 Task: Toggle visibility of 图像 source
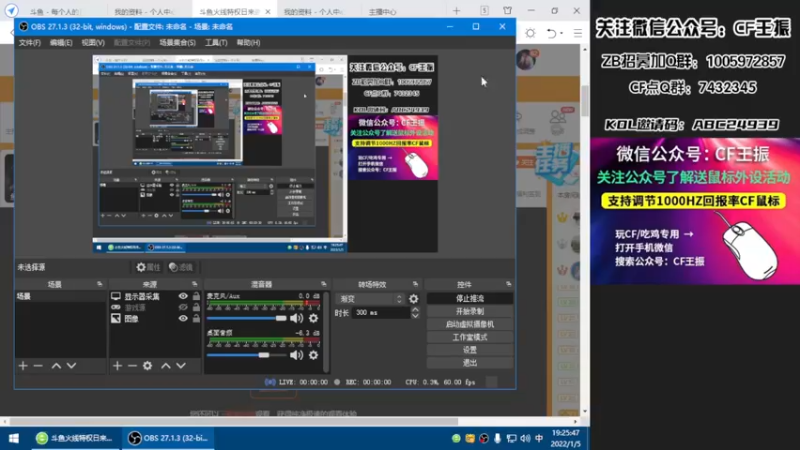[183, 318]
